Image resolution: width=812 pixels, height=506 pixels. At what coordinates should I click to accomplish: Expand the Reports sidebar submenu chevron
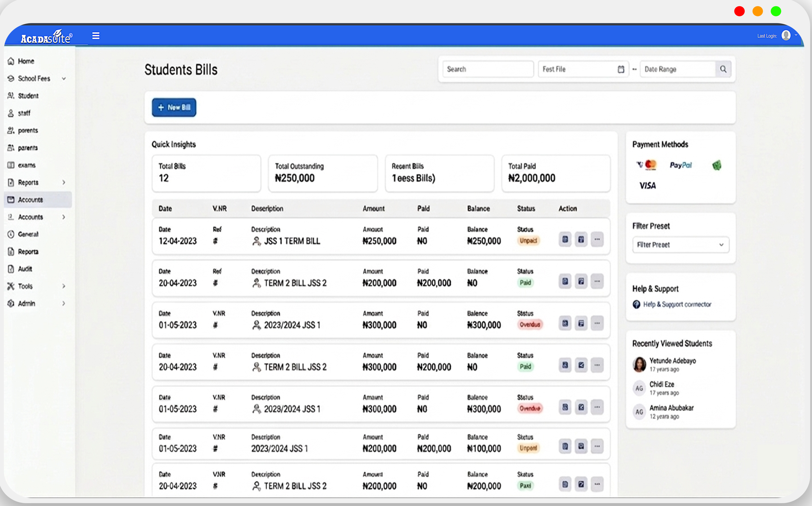(x=64, y=182)
